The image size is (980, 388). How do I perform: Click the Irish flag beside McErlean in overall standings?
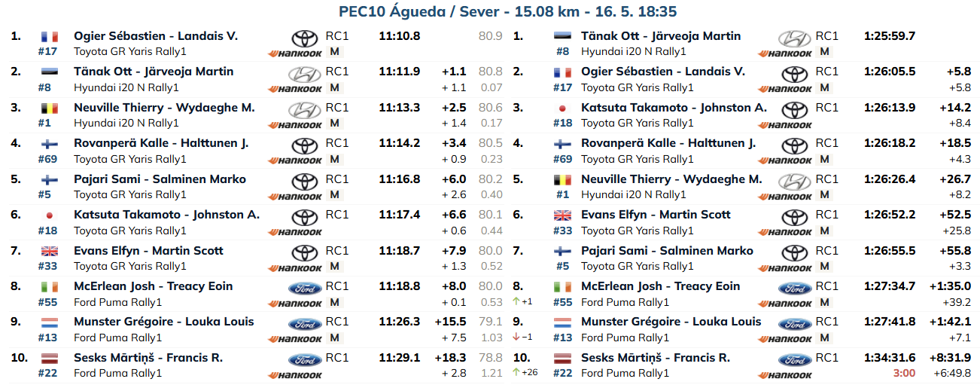pyautogui.click(x=562, y=286)
